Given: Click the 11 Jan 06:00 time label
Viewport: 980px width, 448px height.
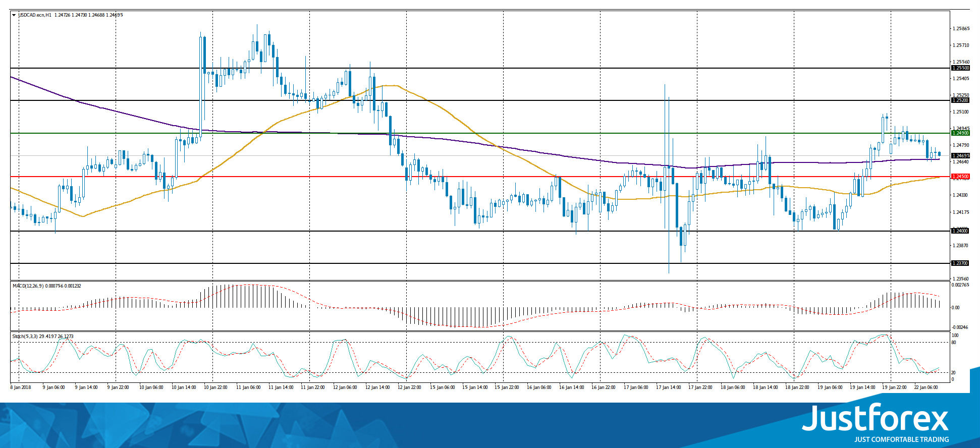Looking at the screenshot, I should (248, 387).
